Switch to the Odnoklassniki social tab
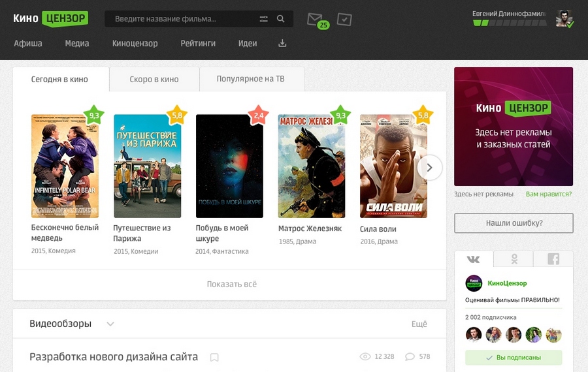The image size is (588, 372). coord(514,259)
